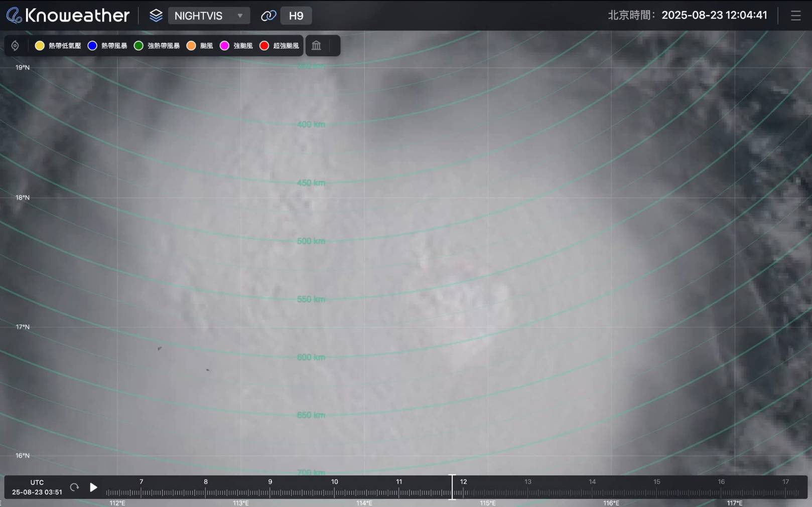Click the Knoweather logo

click(x=68, y=16)
